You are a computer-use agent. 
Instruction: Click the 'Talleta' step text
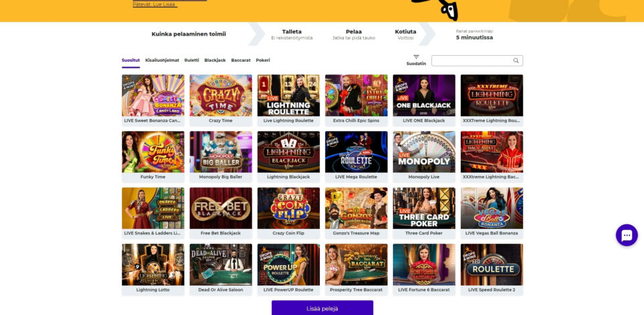[292, 32]
